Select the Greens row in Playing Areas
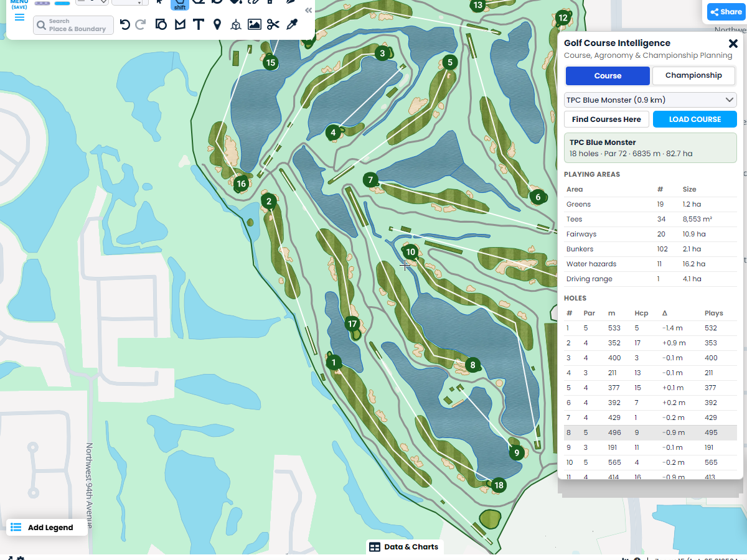The height and width of the screenshot is (560, 747). click(x=651, y=204)
